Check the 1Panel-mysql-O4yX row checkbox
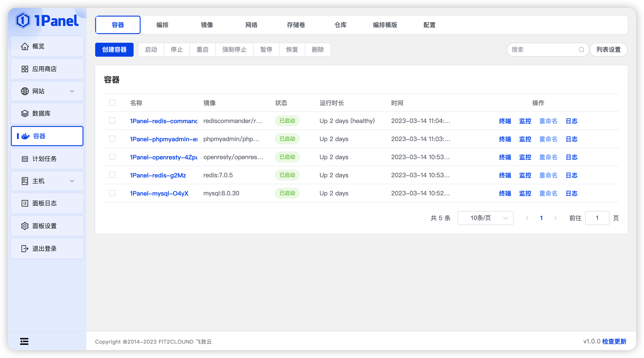 pos(112,193)
